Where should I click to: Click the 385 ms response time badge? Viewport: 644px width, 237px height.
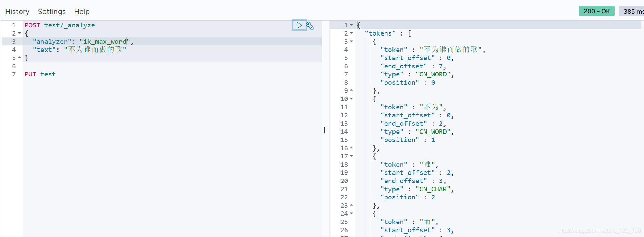pyautogui.click(x=632, y=11)
